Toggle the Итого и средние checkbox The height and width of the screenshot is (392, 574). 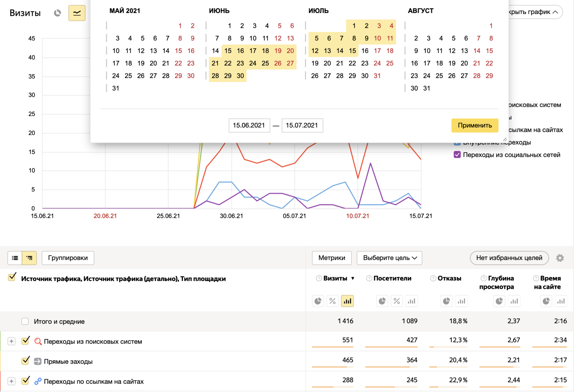25,321
